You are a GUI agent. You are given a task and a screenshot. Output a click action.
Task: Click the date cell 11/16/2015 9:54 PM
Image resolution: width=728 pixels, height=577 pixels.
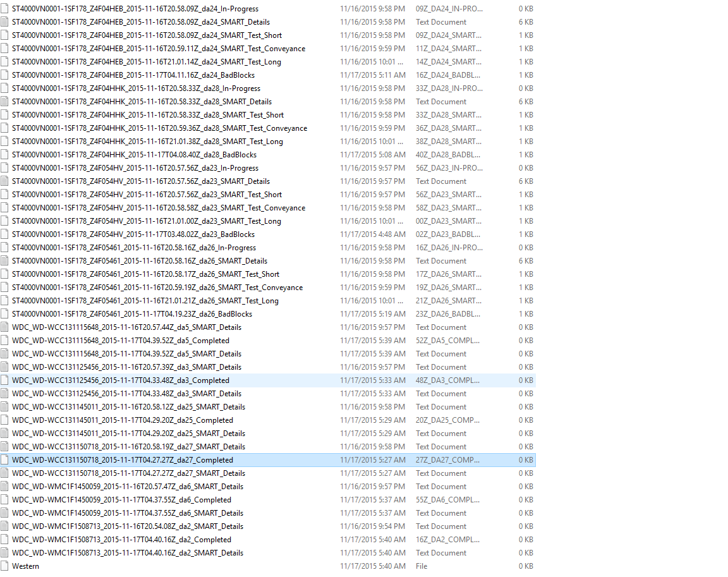(372, 526)
